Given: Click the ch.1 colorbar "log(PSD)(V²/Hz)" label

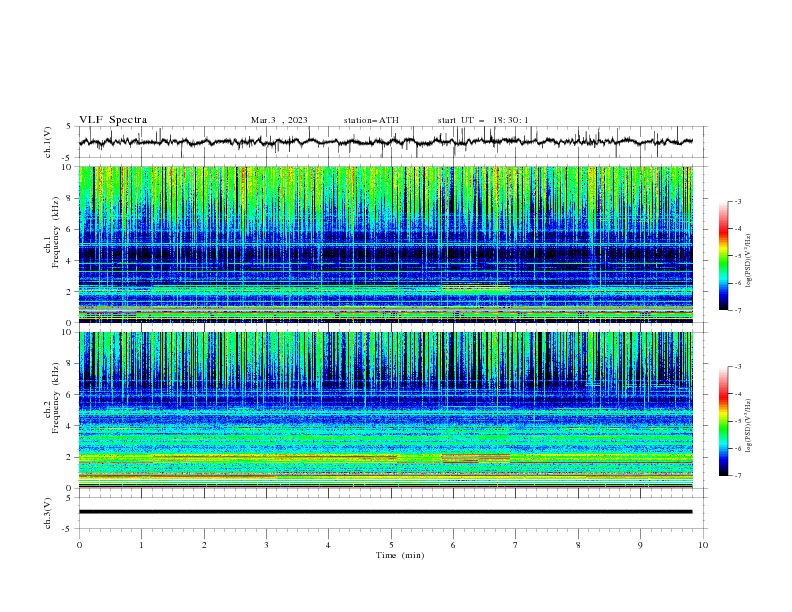Looking at the screenshot, I should coord(748,261).
